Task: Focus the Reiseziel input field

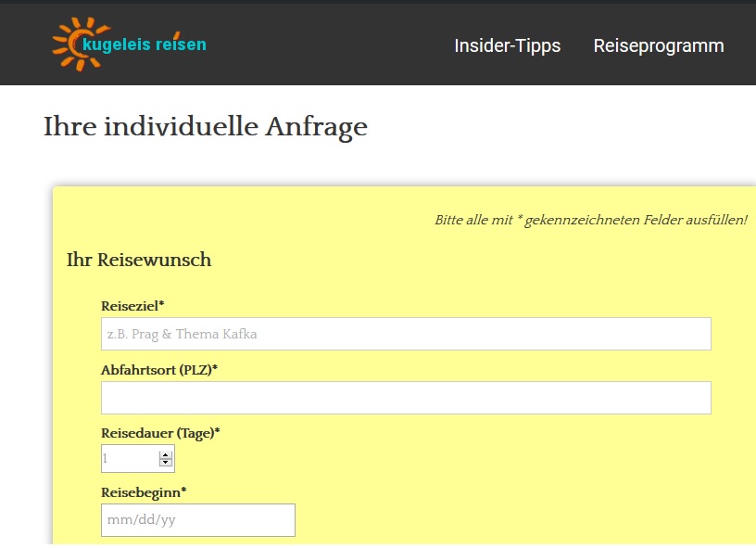Action: click(x=406, y=334)
